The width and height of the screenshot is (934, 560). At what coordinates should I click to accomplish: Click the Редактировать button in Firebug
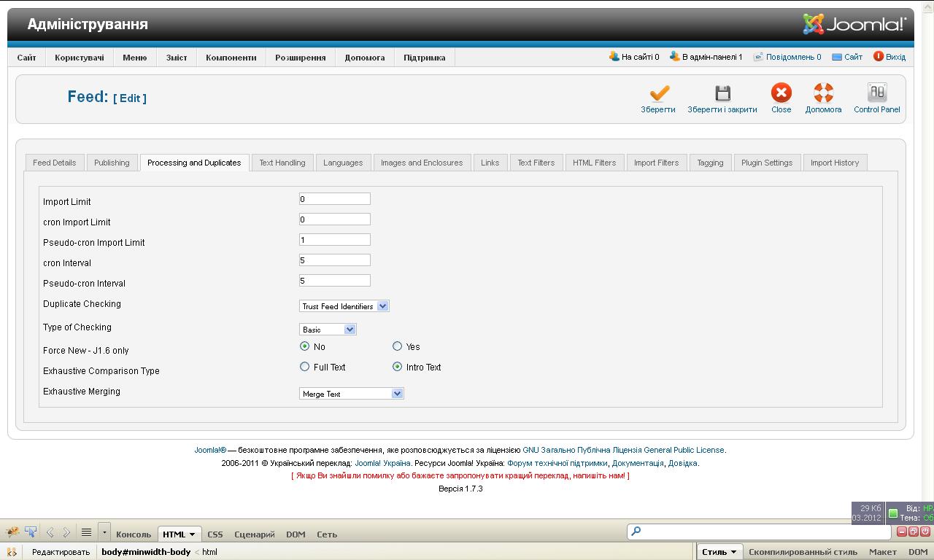[x=61, y=552]
